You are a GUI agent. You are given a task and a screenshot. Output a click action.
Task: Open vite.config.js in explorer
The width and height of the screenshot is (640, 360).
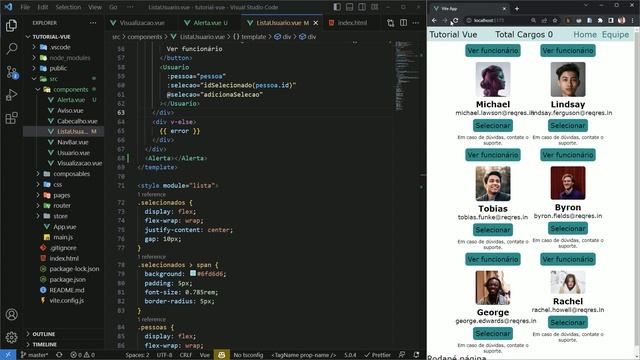click(x=67, y=300)
